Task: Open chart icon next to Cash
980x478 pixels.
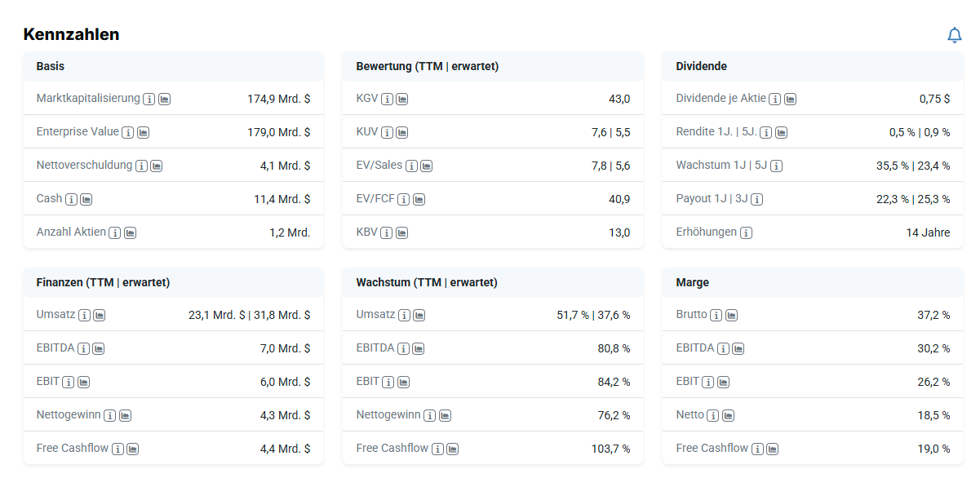Action: [86, 199]
